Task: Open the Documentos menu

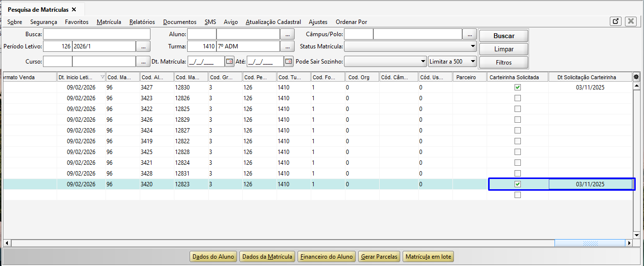Action: (180, 22)
